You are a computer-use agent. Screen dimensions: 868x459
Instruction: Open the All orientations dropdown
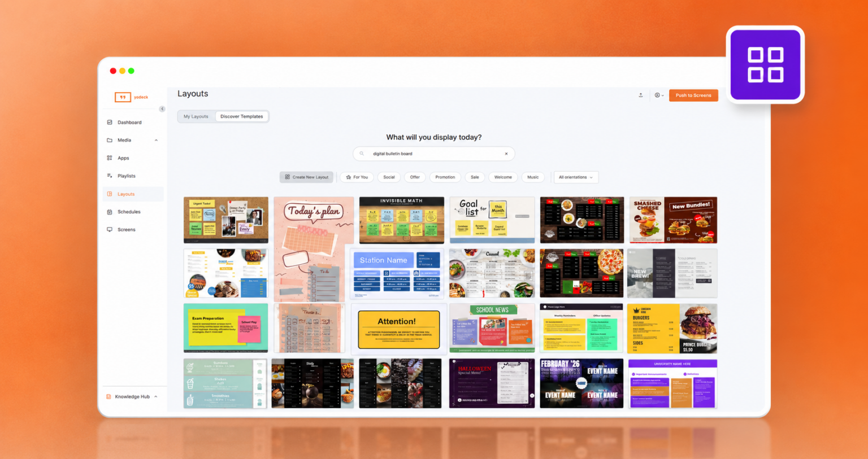point(576,177)
